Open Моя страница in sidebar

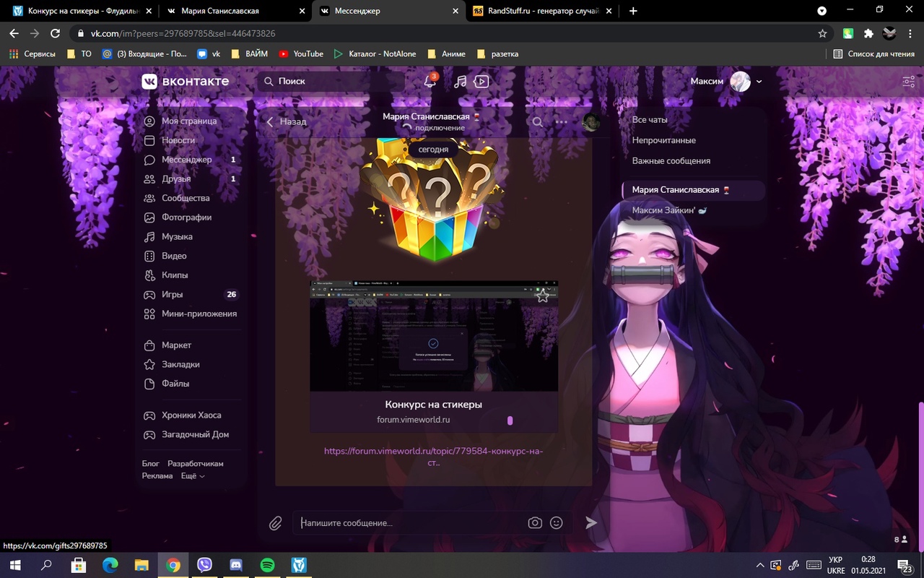190,121
